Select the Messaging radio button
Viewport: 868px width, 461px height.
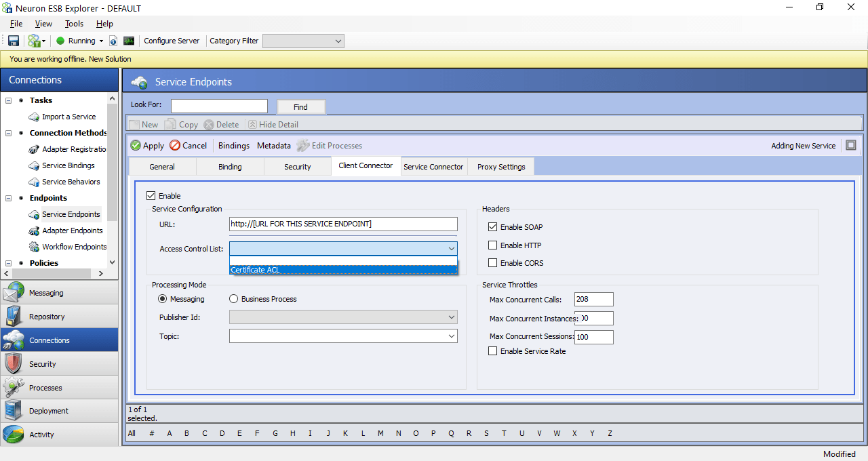pyautogui.click(x=163, y=299)
